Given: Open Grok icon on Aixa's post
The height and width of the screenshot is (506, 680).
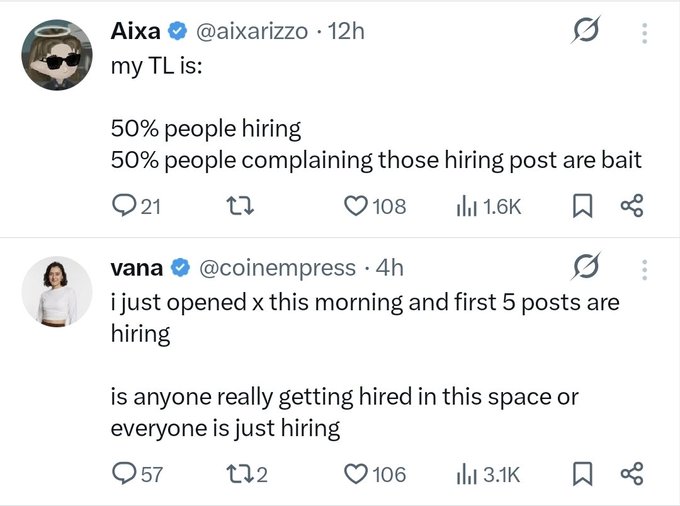Looking at the screenshot, I should point(583,34).
